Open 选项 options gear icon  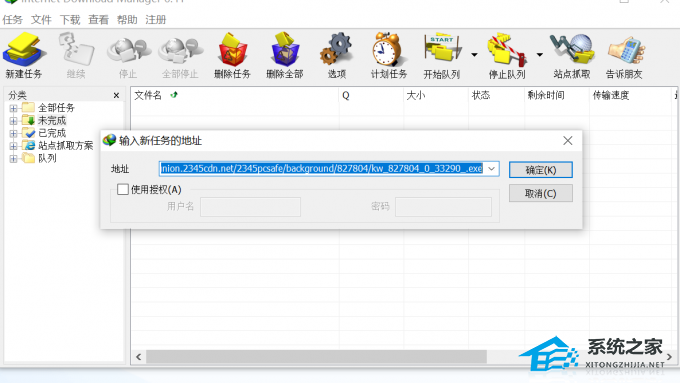[336, 49]
